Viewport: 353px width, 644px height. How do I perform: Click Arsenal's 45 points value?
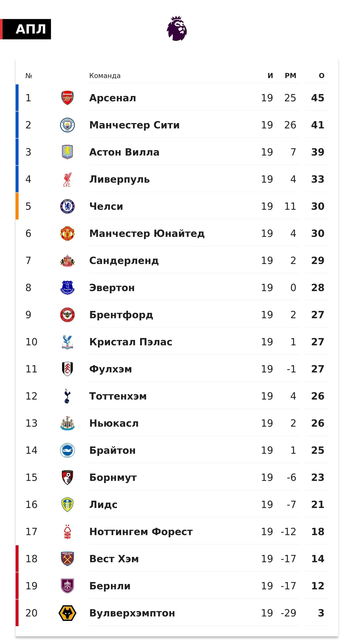[317, 98]
